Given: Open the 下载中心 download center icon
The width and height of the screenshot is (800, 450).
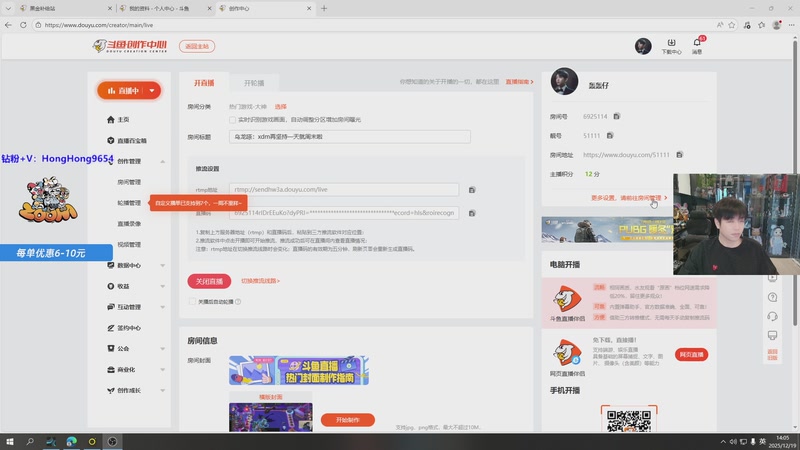Looking at the screenshot, I should pyautogui.click(x=672, y=46).
